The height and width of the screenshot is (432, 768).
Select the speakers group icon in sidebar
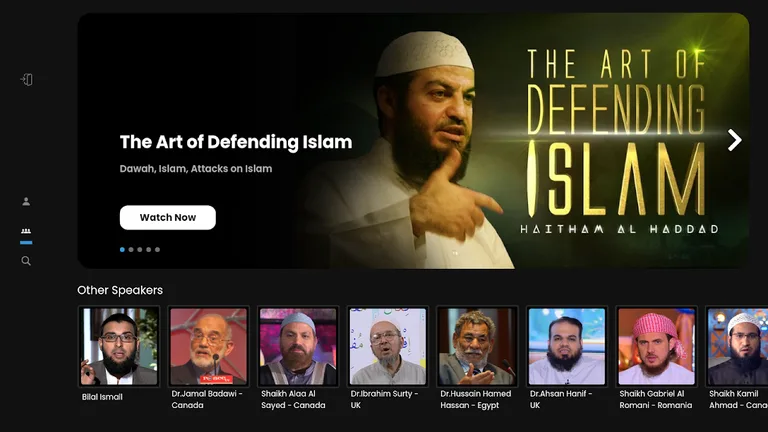coord(26,232)
